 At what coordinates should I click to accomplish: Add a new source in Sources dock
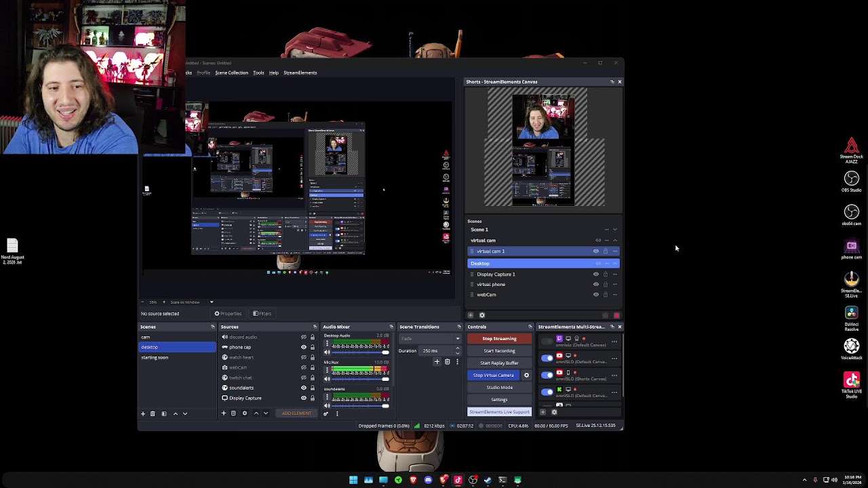[x=224, y=413]
